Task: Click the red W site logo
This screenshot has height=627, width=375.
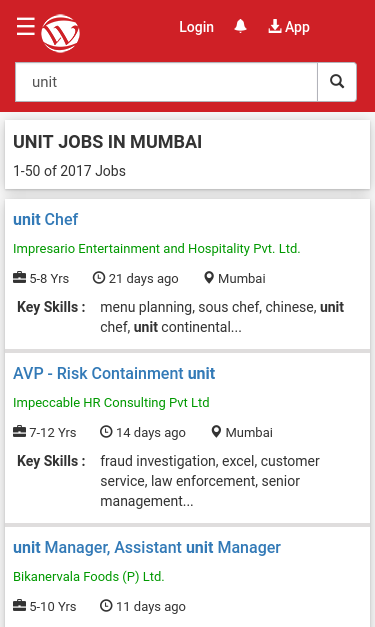Action: coord(60,34)
